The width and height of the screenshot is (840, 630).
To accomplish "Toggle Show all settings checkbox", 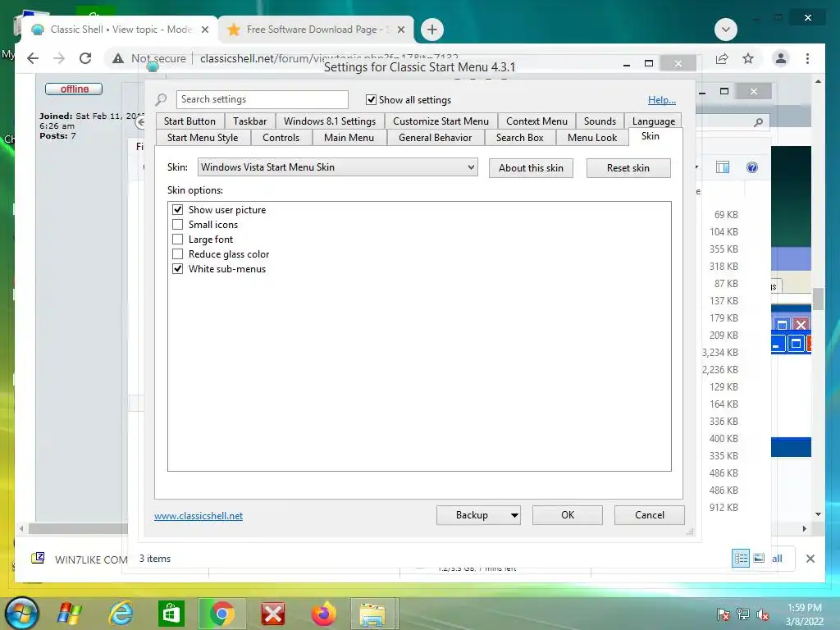I will [371, 99].
